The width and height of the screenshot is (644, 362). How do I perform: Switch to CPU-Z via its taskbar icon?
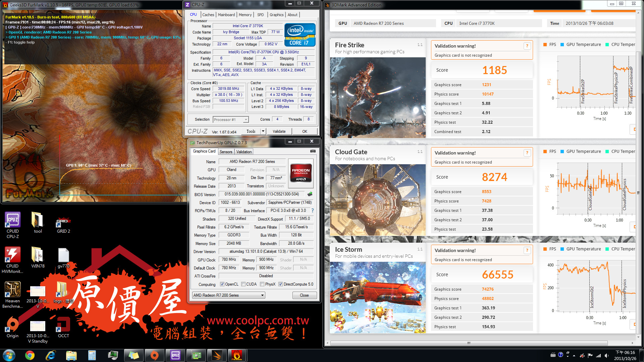click(x=175, y=355)
